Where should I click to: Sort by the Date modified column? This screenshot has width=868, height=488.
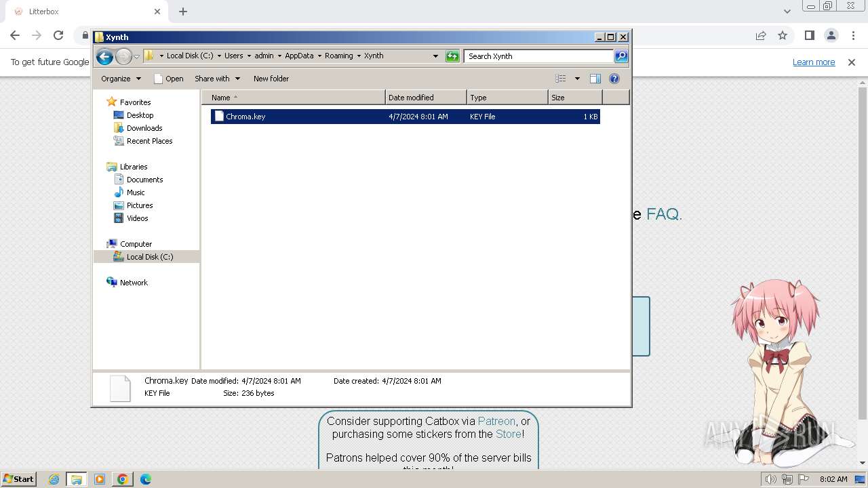point(426,98)
